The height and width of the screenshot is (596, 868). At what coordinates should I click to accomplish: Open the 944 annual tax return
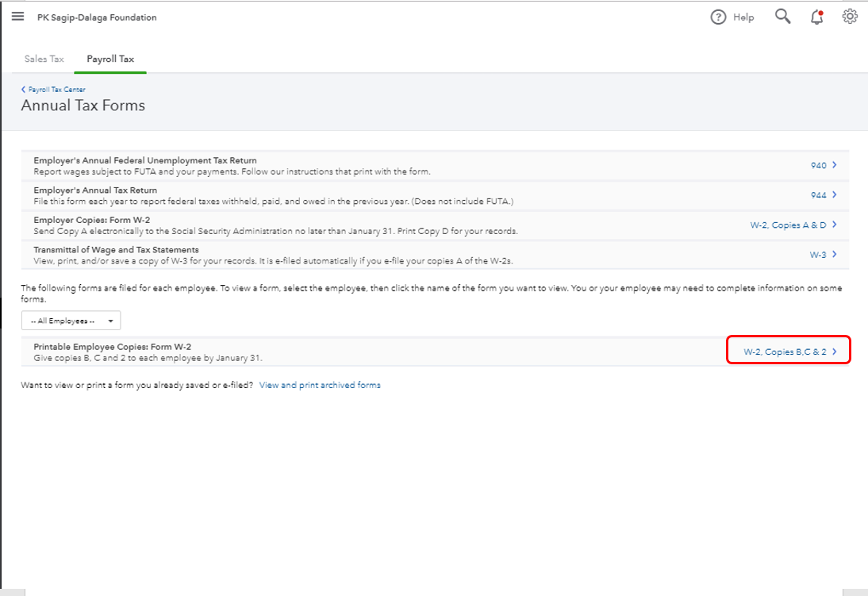[x=820, y=194]
